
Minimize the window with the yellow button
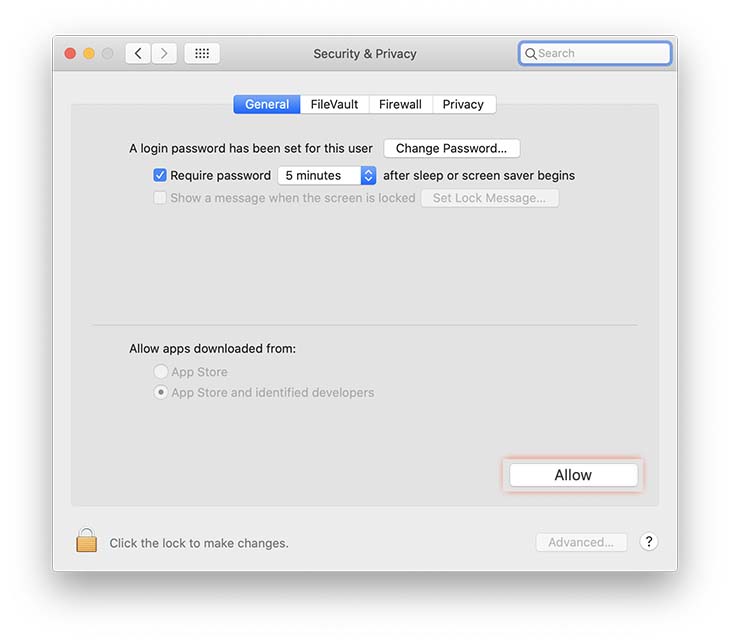click(x=89, y=54)
